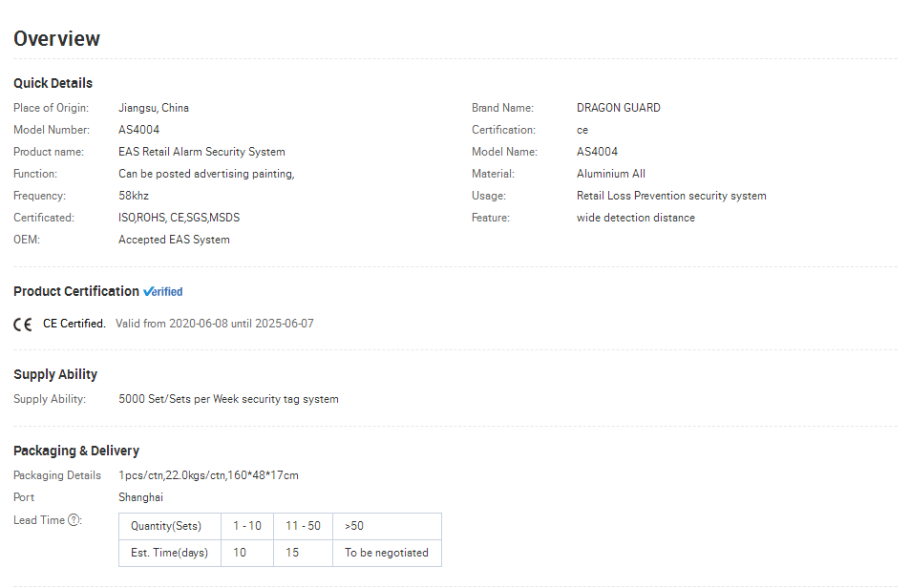Click the 'Brand Name:' label
The height and width of the screenshot is (588, 910).
pos(502,108)
